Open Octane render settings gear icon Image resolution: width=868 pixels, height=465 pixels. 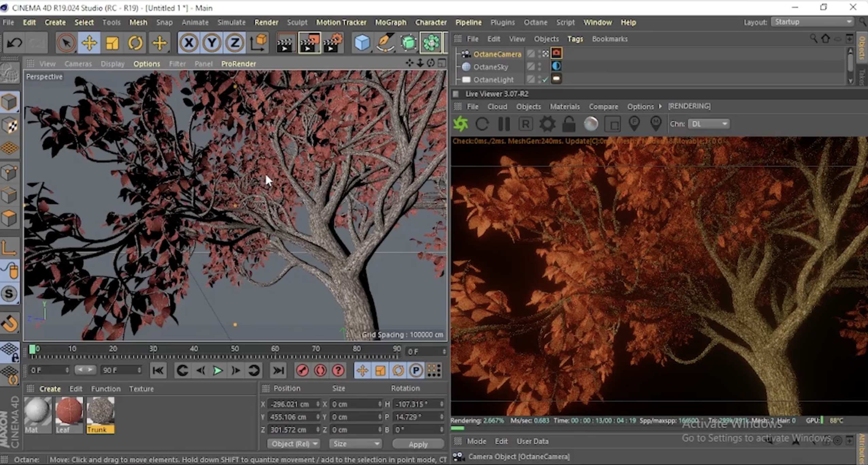click(547, 124)
